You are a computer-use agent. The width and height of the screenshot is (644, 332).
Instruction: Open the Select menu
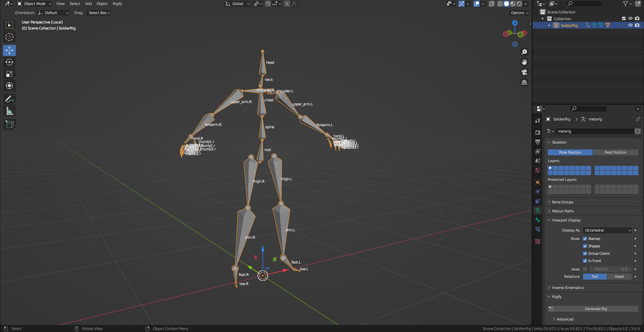pos(75,4)
